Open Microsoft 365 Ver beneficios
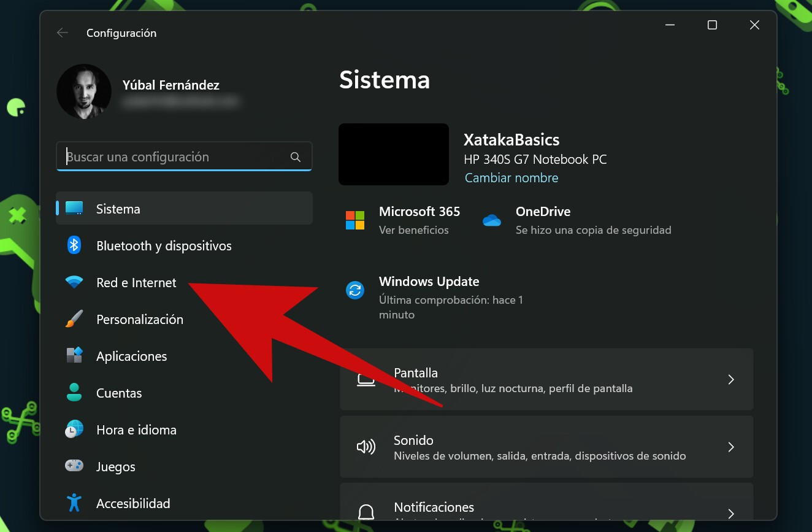Image resolution: width=812 pixels, height=532 pixels. (403, 220)
